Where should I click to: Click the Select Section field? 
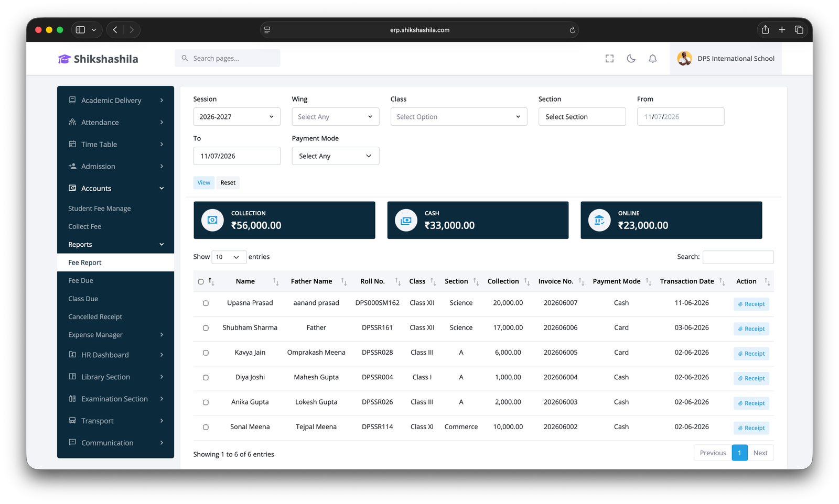[582, 116]
